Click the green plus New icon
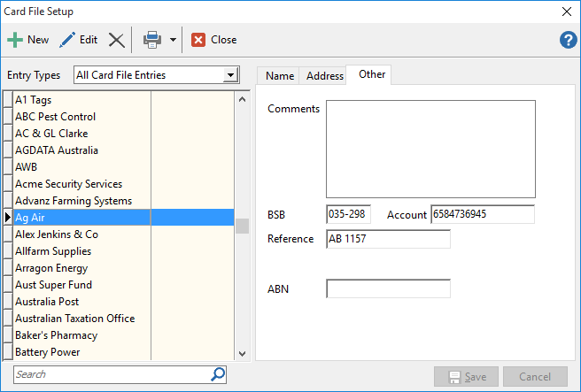This screenshot has height=392, width=581. (x=15, y=40)
